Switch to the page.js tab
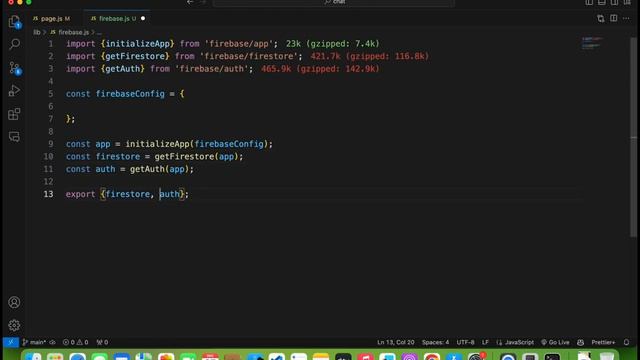The width and height of the screenshot is (640, 360). [51, 18]
